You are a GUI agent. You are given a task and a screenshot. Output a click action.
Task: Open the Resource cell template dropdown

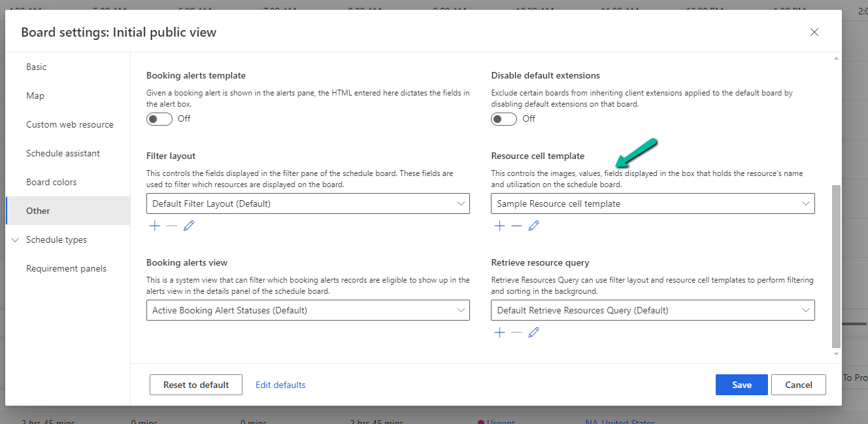click(x=652, y=203)
